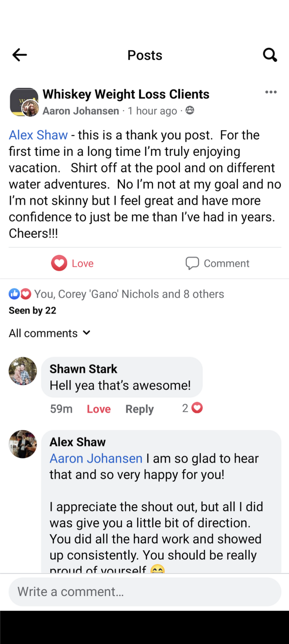The height and width of the screenshot is (644, 289).
Task: Tap the back arrow icon
Action: 19,55
